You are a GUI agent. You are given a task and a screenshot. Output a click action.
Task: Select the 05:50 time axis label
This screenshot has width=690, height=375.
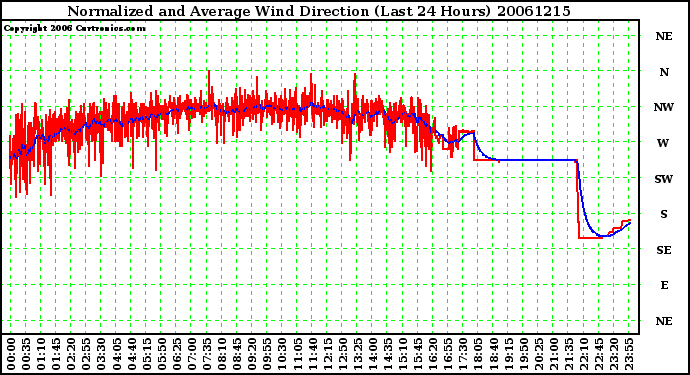[162, 354]
